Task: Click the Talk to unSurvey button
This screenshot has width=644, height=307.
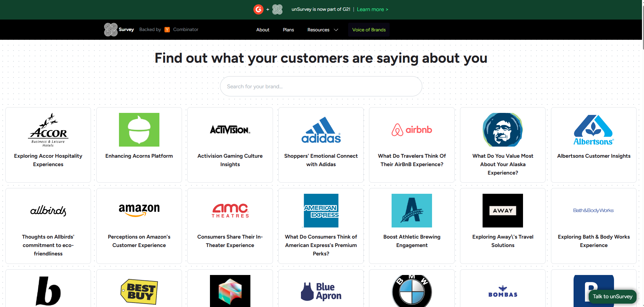Action: point(613,297)
